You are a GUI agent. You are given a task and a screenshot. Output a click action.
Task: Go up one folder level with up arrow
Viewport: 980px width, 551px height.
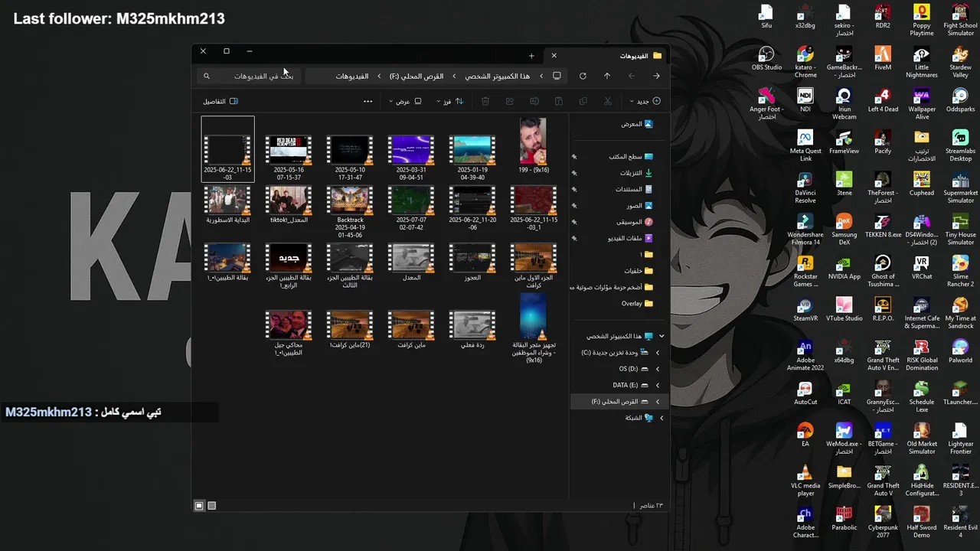607,76
